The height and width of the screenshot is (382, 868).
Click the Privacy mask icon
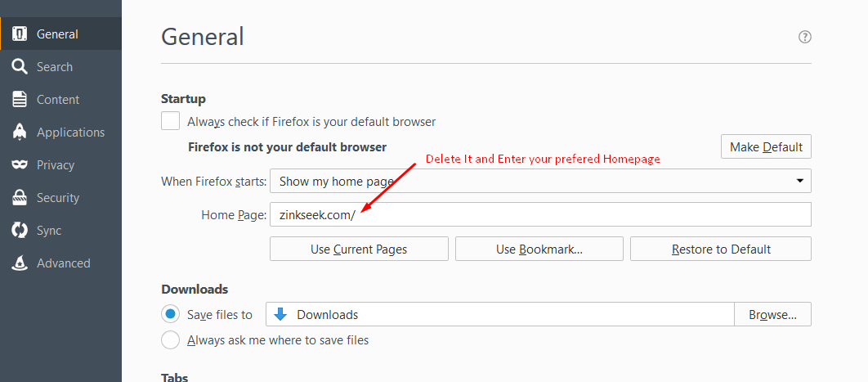20,165
